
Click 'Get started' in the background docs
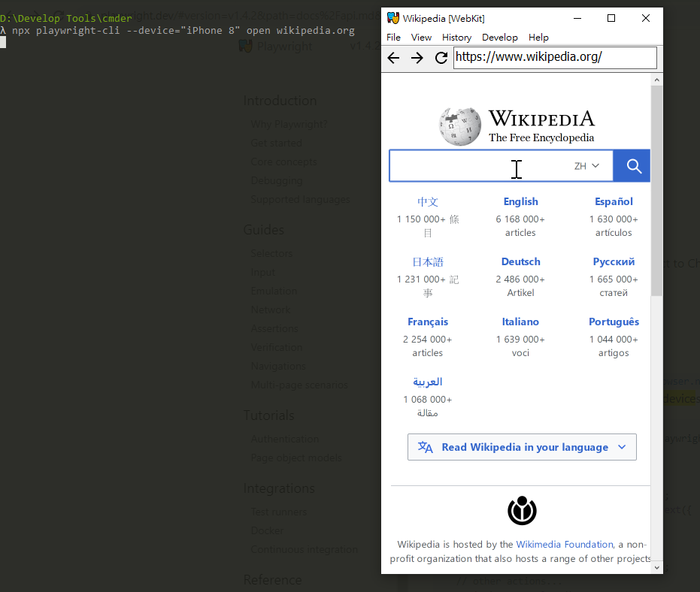click(277, 143)
